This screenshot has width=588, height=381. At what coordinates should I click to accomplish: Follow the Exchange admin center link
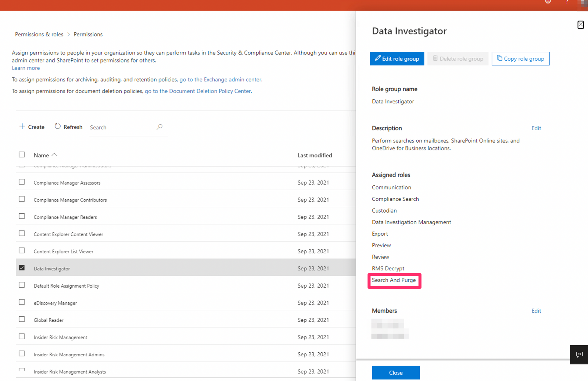[x=220, y=79]
